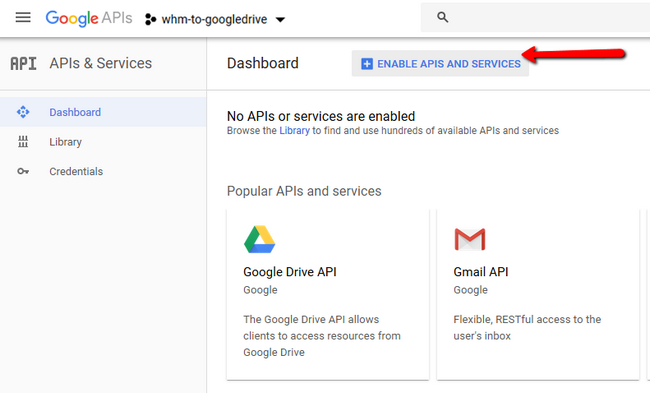Click the Dashboard page heading
The width and height of the screenshot is (650, 393).
coord(263,63)
